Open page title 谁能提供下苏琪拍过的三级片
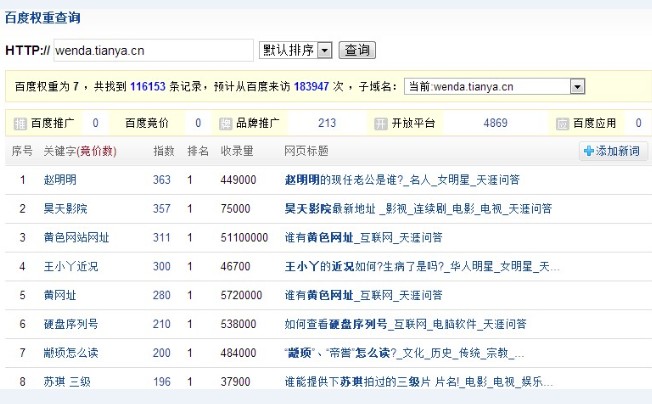 click(x=419, y=382)
